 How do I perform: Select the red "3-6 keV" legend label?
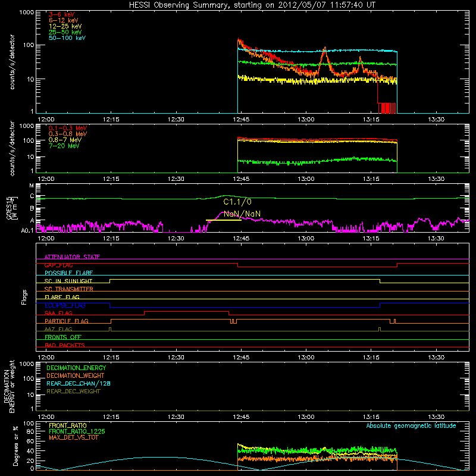coord(62,14)
